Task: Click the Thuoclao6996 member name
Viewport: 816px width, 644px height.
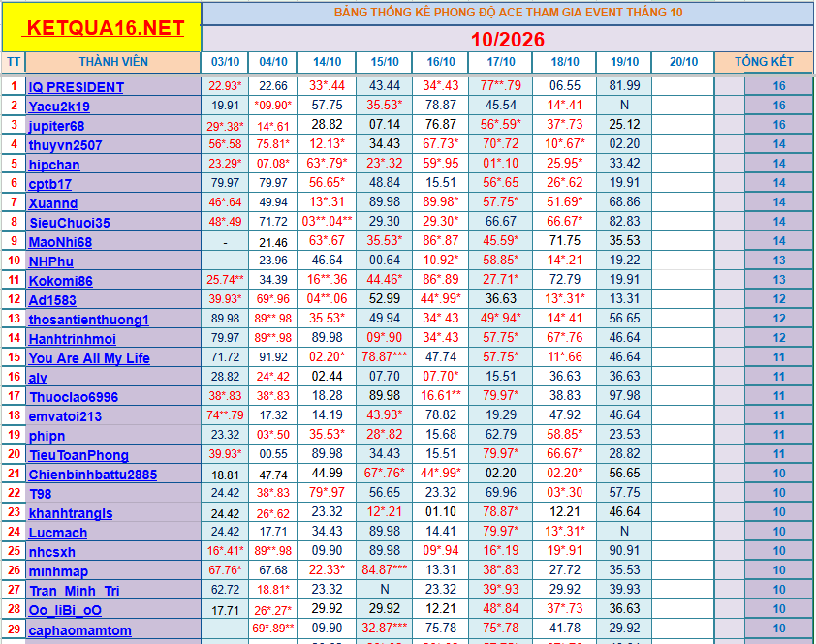Action: [x=74, y=397]
